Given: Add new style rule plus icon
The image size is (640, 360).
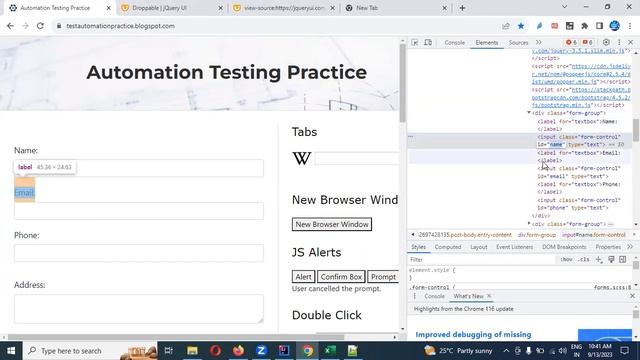Looking at the screenshot, I should 599,260.
